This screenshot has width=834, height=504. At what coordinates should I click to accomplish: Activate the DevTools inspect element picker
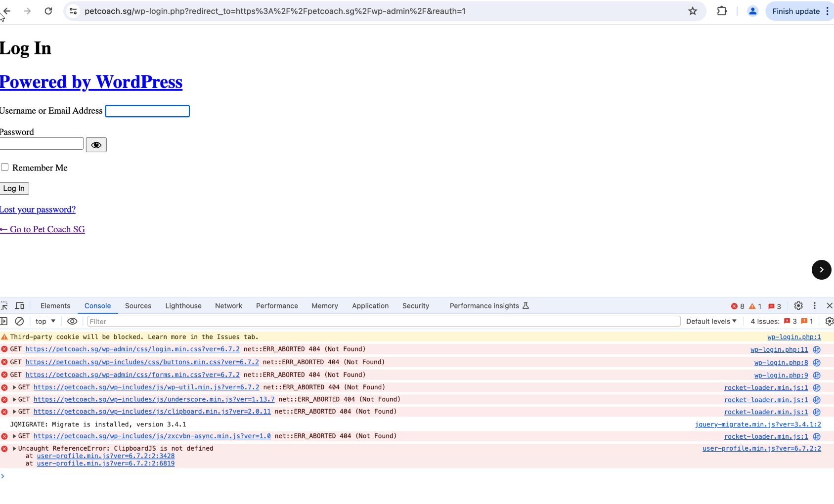[4, 306]
